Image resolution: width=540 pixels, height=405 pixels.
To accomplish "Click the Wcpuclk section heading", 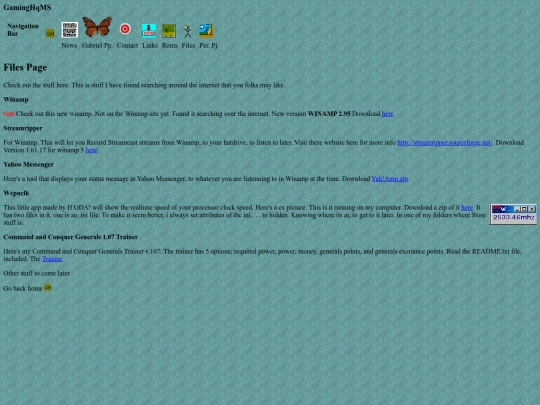I will [x=16, y=193].
